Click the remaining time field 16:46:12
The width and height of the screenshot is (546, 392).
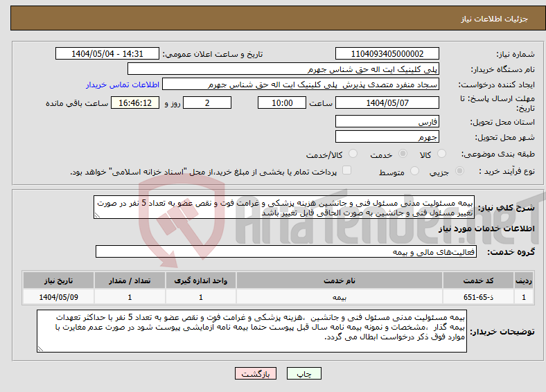[x=135, y=103]
